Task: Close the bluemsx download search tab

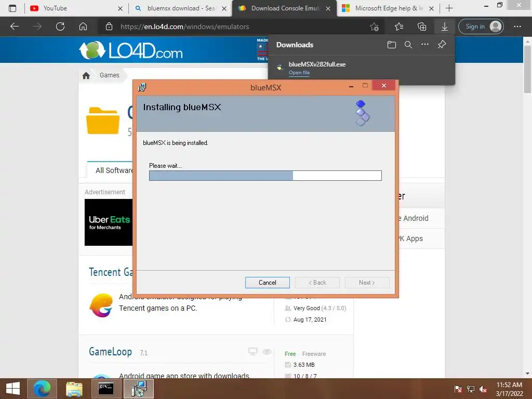Action: point(224,8)
